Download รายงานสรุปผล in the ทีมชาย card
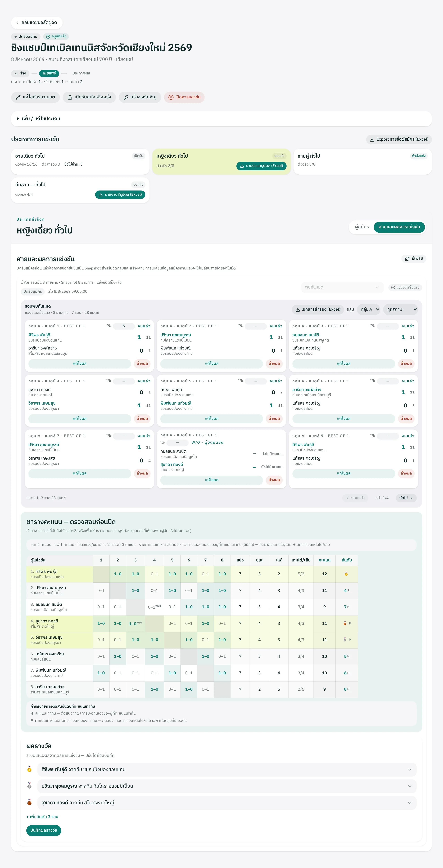This screenshot has height=868, width=443. click(x=120, y=194)
